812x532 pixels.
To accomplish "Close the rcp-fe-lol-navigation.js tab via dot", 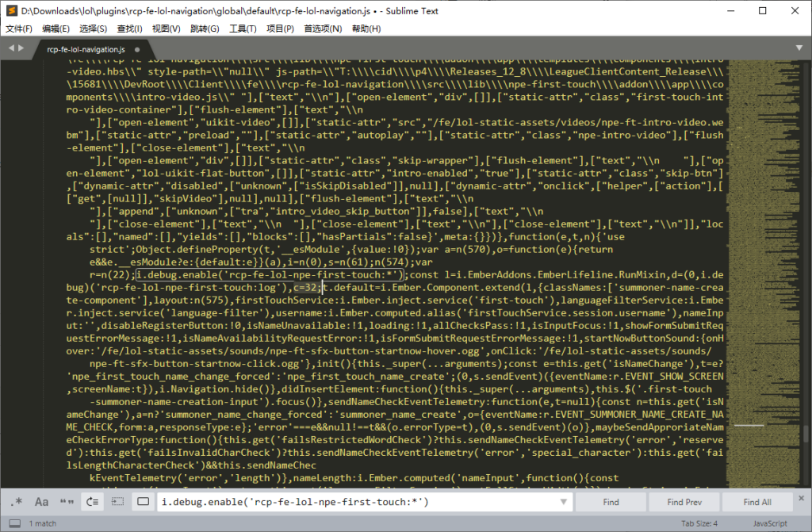I will [x=136, y=49].
